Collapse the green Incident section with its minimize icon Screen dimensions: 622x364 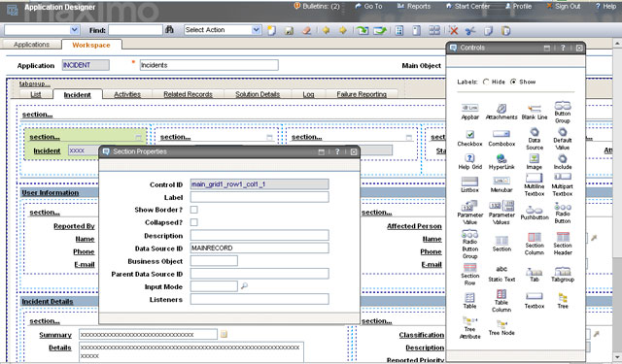[x=138, y=138]
